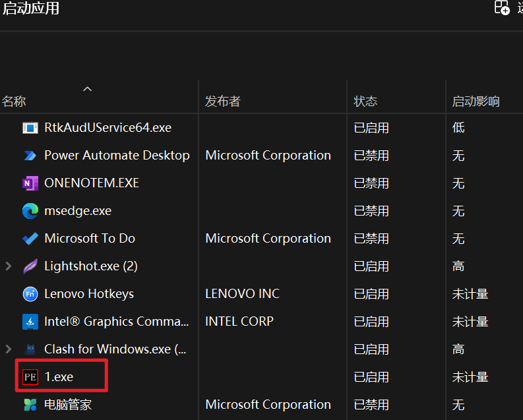Click the Lenovo Hotkeys Fn icon
Screen dimensions: 523x420
[30, 294]
